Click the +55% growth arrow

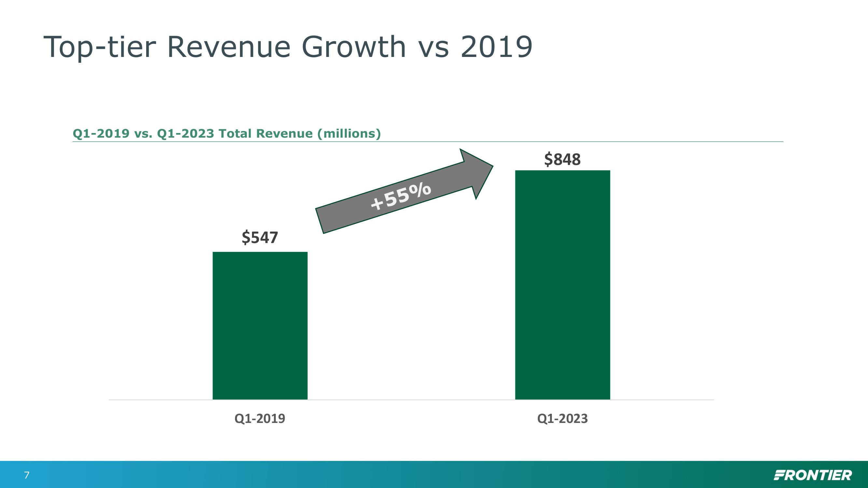[404, 191]
